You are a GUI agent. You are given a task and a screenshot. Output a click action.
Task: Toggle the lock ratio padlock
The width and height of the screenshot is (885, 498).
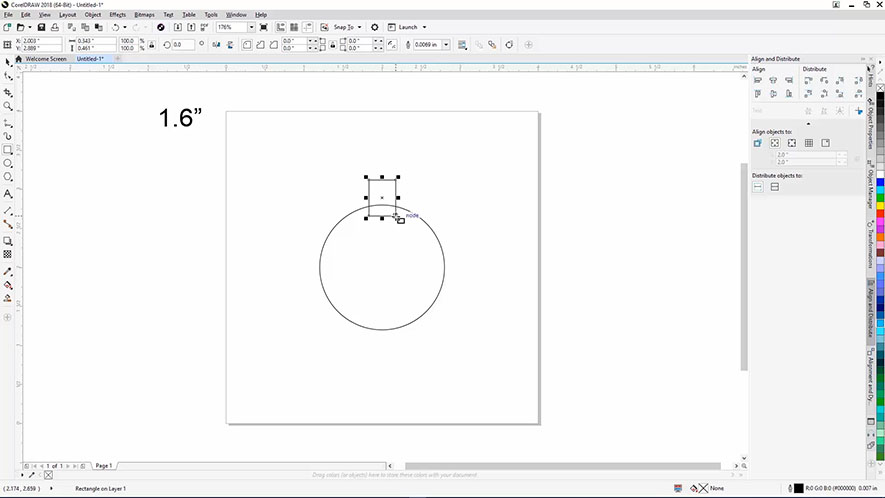click(153, 44)
